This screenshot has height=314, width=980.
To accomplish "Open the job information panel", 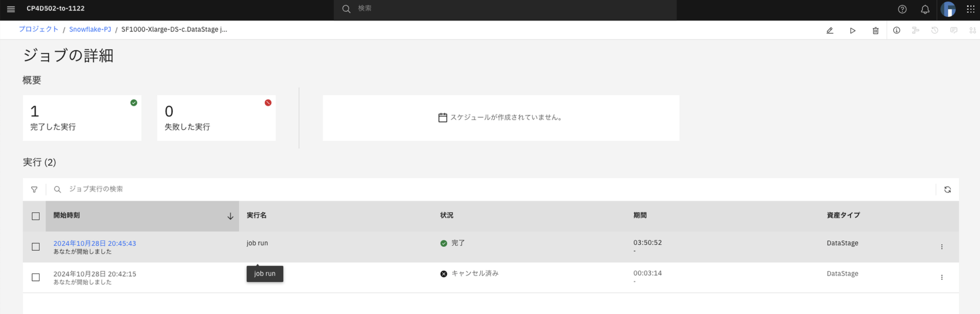I will [x=897, y=30].
